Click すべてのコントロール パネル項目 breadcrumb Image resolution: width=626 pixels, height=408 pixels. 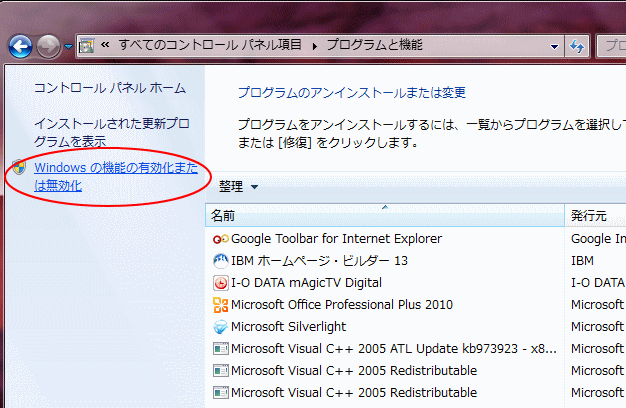pyautogui.click(x=210, y=45)
